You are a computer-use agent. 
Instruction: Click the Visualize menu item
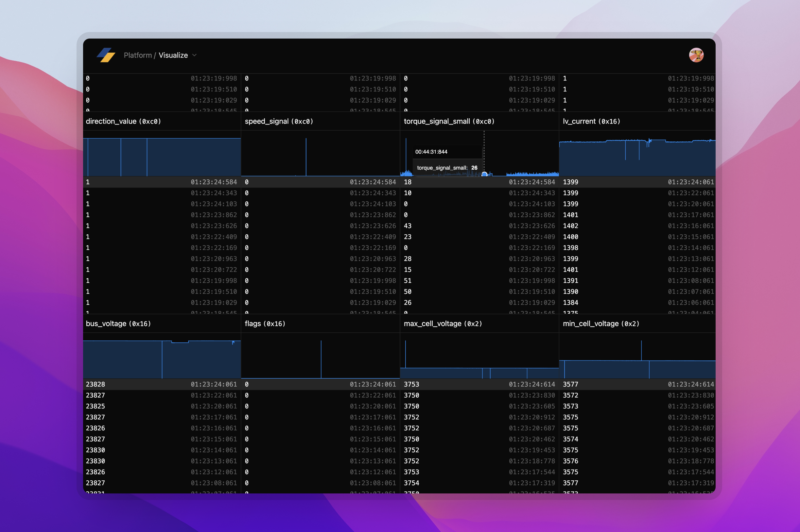click(174, 55)
